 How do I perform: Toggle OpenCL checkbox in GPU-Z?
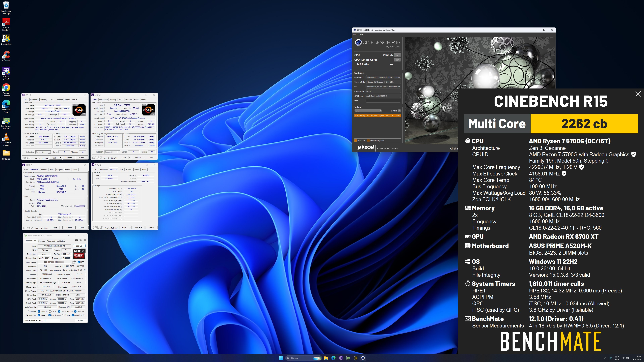point(39,312)
